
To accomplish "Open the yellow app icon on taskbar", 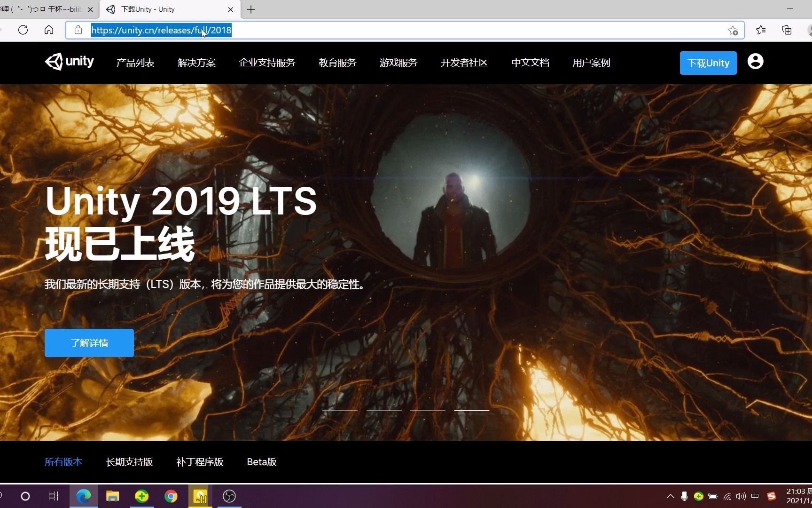I will coord(200,496).
